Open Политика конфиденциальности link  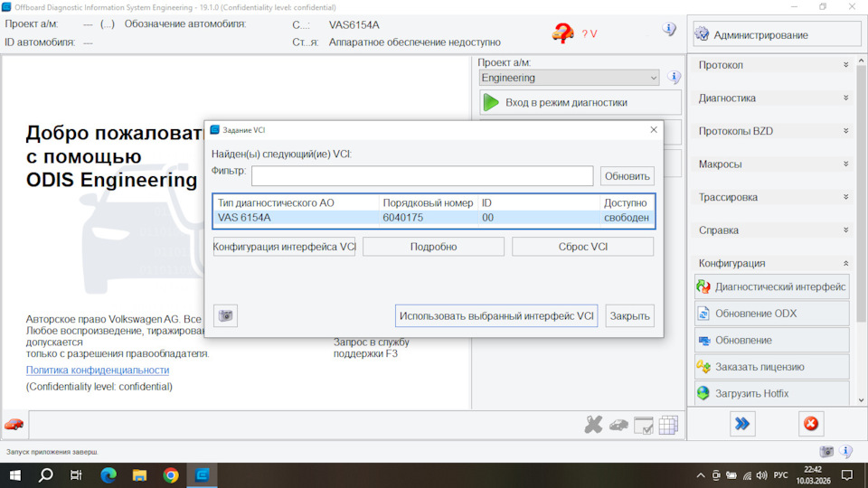coord(98,371)
